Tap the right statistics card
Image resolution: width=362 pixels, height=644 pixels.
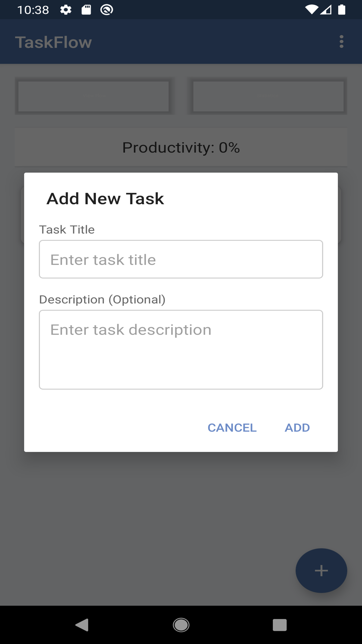(268, 96)
